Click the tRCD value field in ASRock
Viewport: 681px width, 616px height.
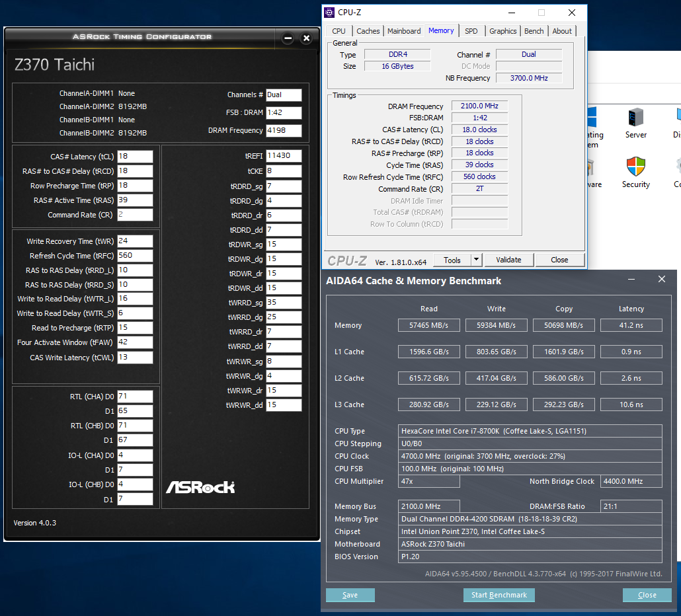coord(135,171)
